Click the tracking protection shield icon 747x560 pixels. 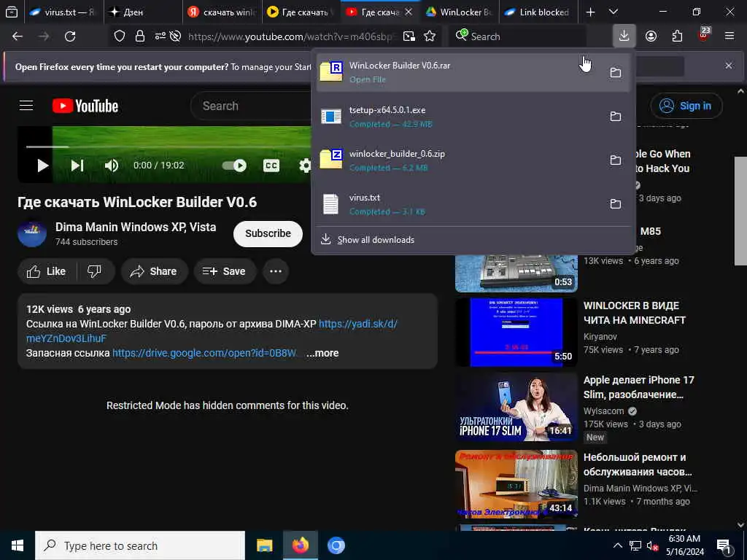pos(120,36)
